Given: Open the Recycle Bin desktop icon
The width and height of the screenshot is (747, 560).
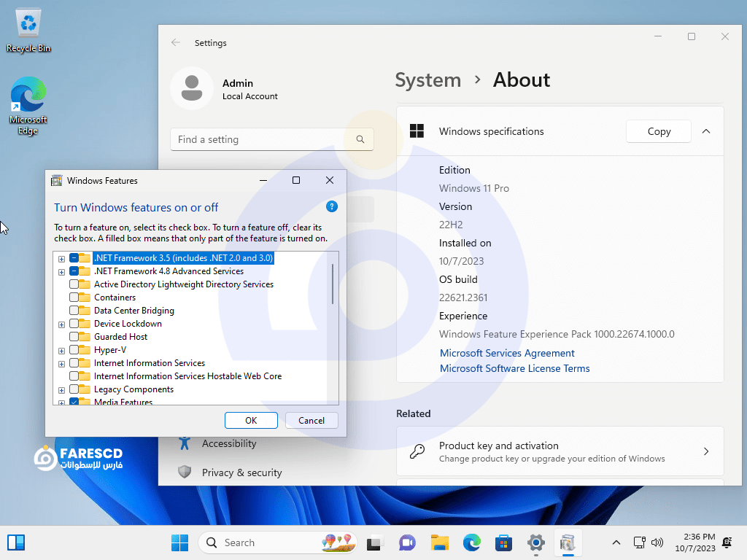Looking at the screenshot, I should point(28,29).
